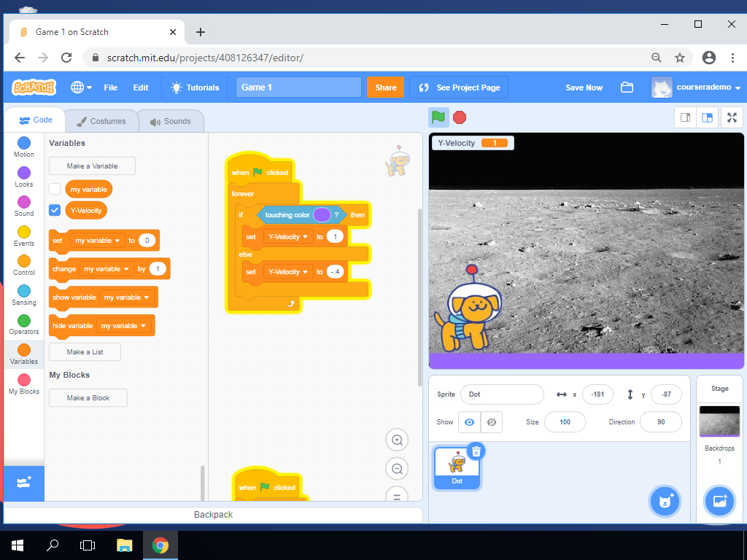
Task: Open File Explorer from the taskbar
Action: tap(124, 545)
